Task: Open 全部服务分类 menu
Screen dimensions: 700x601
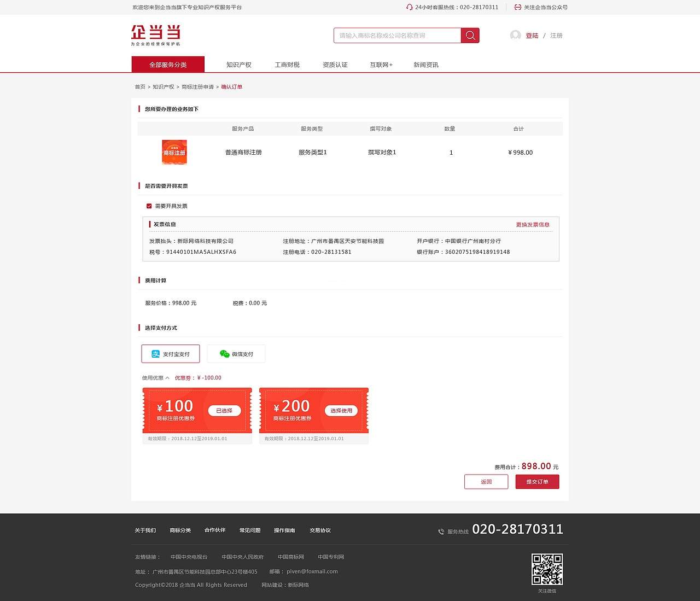Action: (x=168, y=65)
